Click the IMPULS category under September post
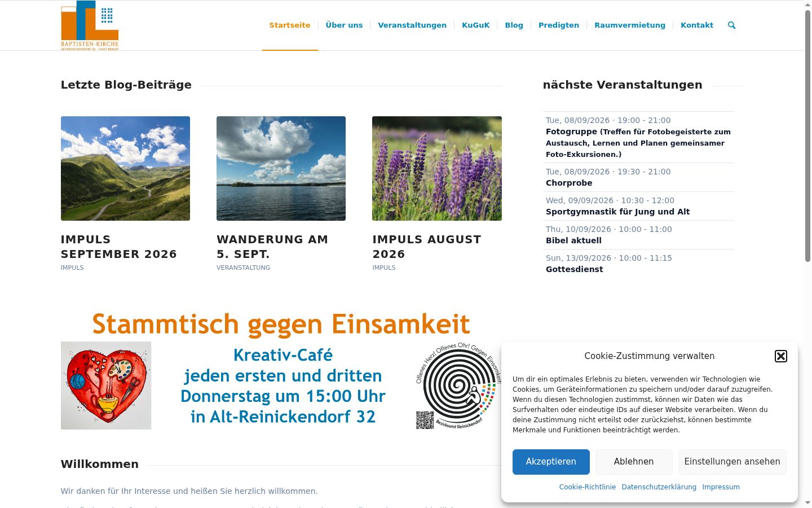 (x=72, y=268)
